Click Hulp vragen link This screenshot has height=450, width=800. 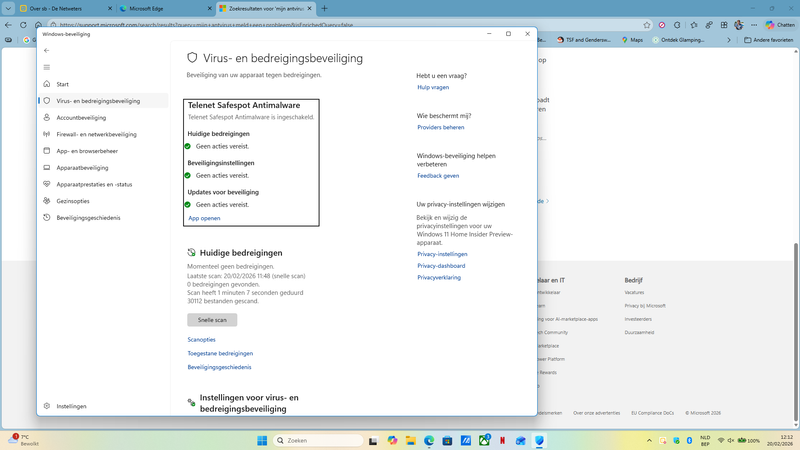(x=433, y=87)
